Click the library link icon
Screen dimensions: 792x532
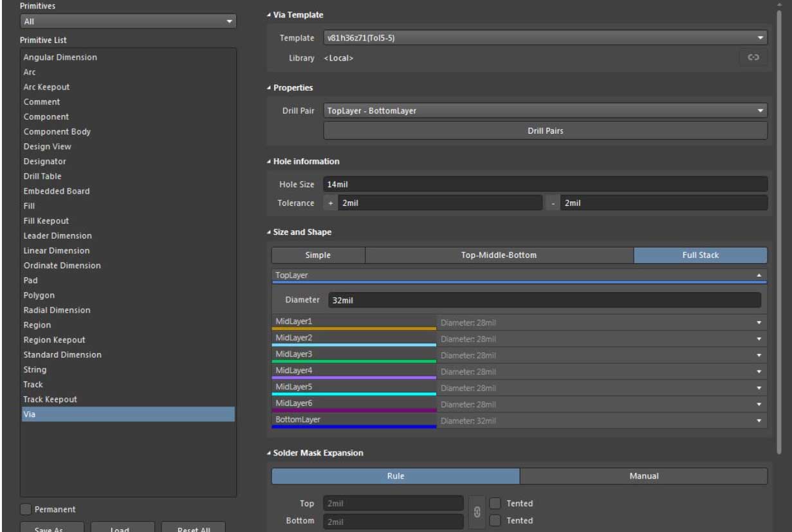[x=754, y=58]
